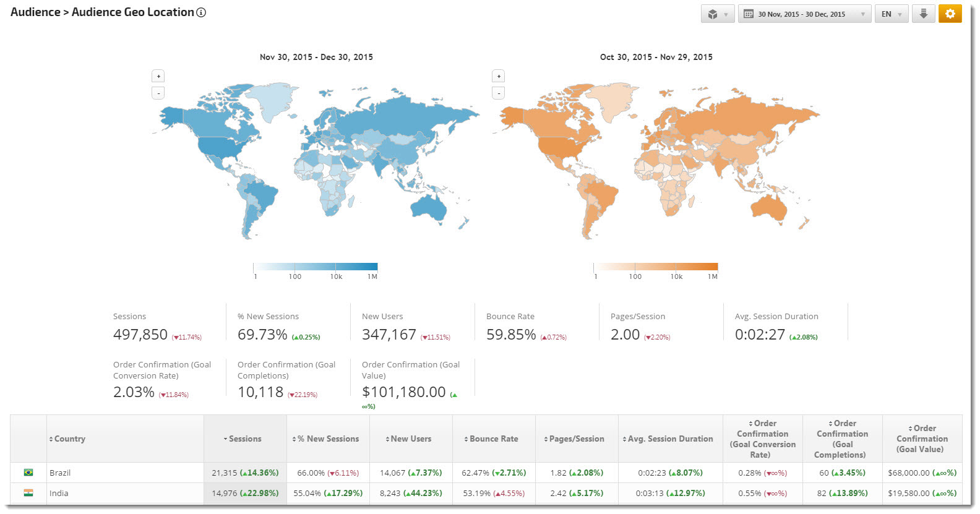The height and width of the screenshot is (514, 980).
Task: Zoom in on the blue map
Action: pyautogui.click(x=158, y=76)
